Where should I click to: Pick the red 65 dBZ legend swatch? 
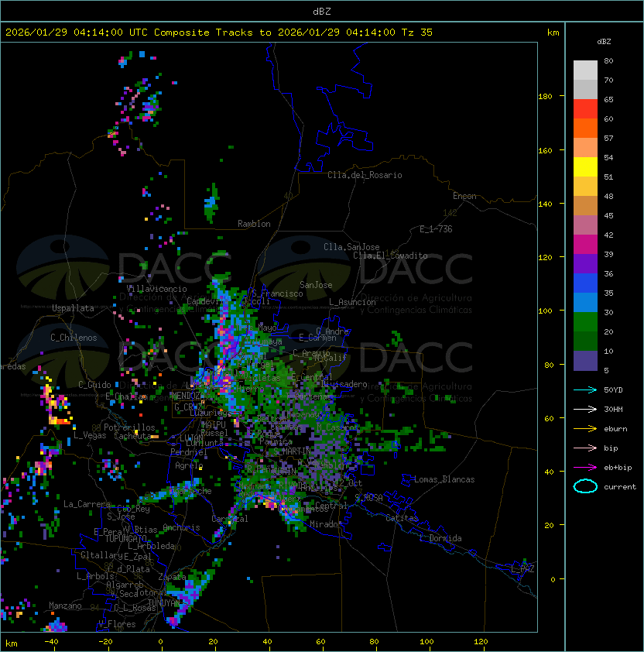pyautogui.click(x=585, y=108)
